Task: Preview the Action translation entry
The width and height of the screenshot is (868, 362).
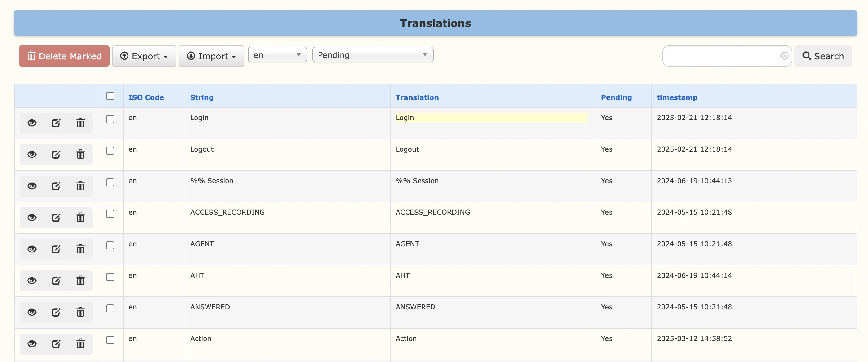Action: [32, 343]
